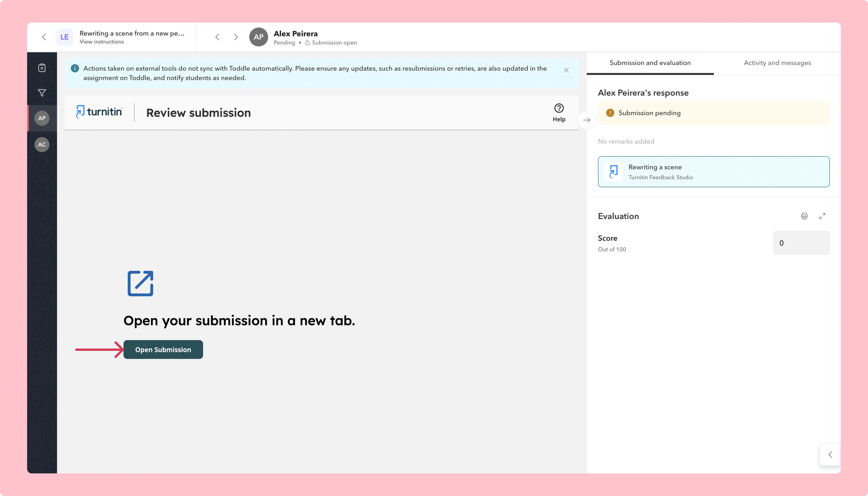Open Turnitin Help

tap(559, 112)
